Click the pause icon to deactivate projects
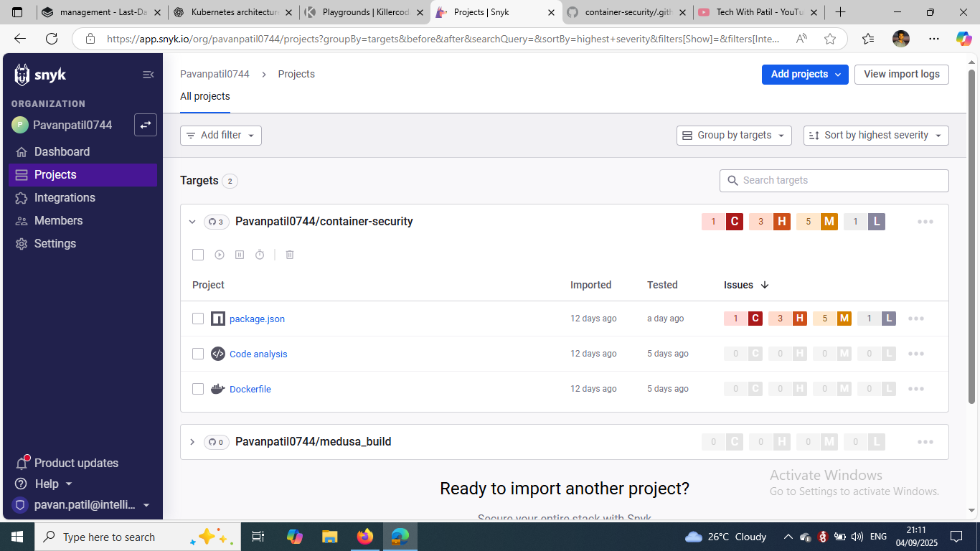This screenshot has height=551, width=980. point(240,255)
